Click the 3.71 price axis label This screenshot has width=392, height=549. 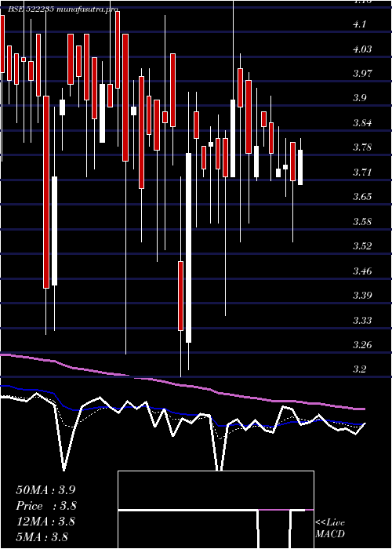[362, 173]
